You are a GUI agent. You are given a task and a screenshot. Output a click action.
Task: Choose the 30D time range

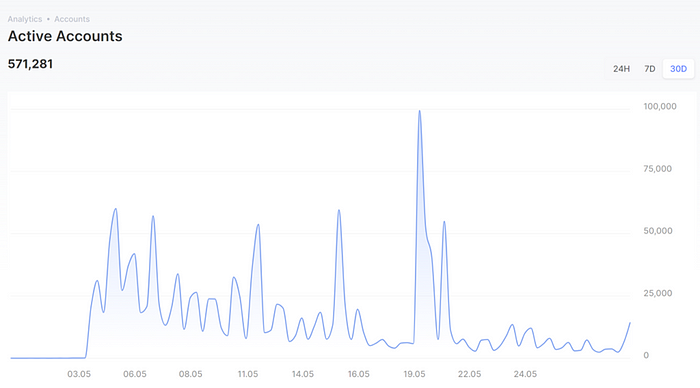pos(678,69)
